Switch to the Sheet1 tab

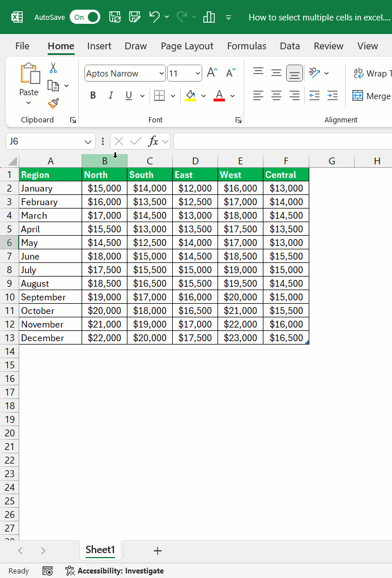click(x=100, y=550)
